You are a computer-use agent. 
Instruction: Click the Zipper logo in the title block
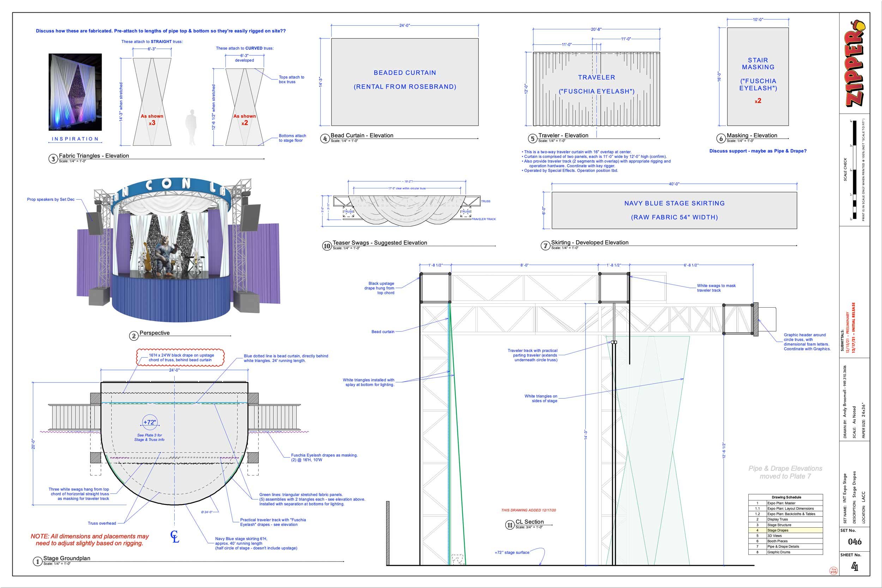pyautogui.click(x=855, y=63)
